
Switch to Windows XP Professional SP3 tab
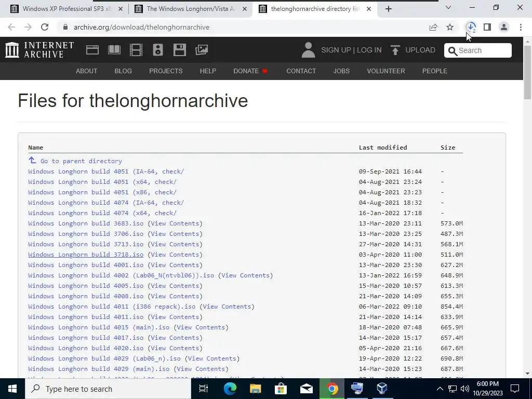66,9
